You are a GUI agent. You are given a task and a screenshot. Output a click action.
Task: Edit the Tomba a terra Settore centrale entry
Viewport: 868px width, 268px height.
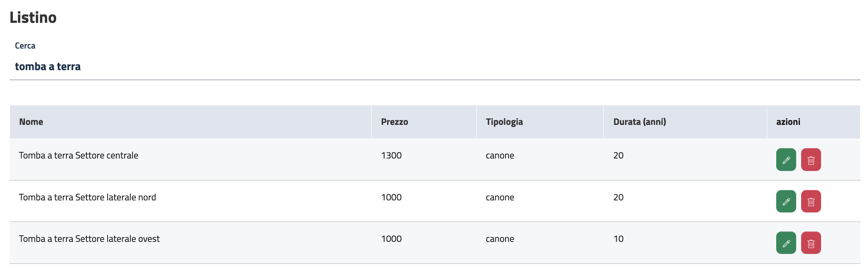(x=786, y=160)
